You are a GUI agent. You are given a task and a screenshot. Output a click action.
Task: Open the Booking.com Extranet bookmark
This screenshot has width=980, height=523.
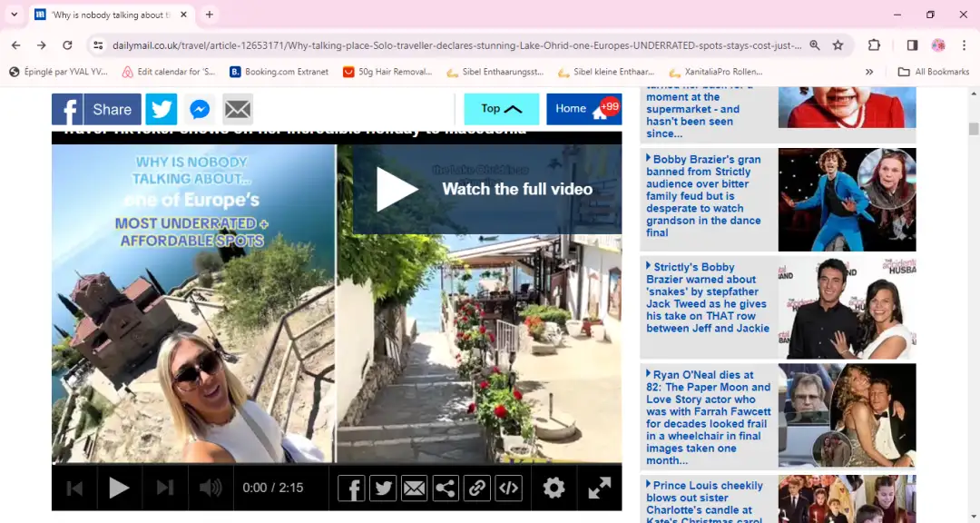[x=279, y=72]
